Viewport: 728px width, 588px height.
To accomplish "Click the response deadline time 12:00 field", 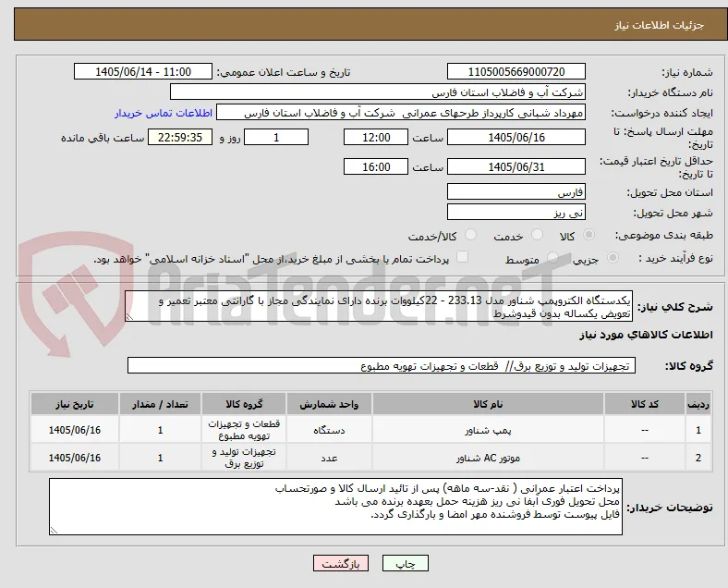I will tap(376, 137).
